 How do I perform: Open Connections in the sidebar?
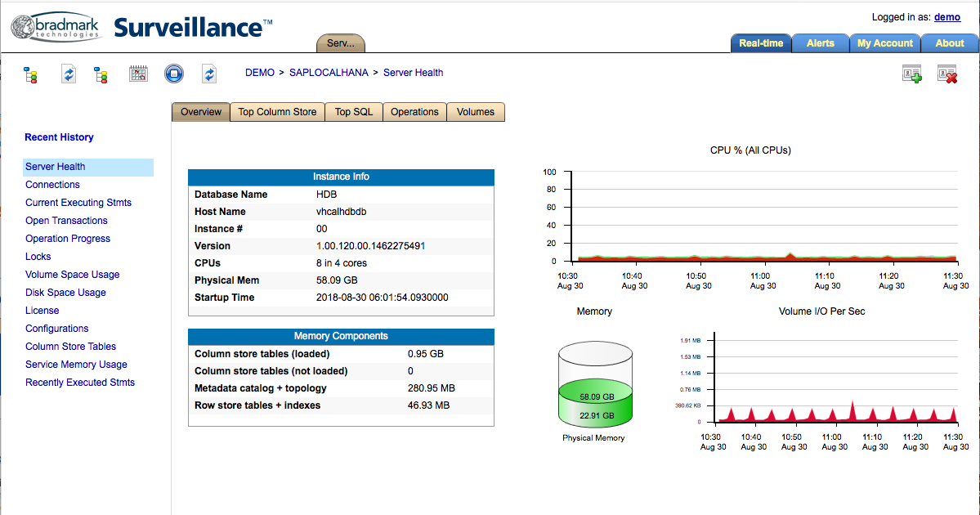pyautogui.click(x=52, y=185)
